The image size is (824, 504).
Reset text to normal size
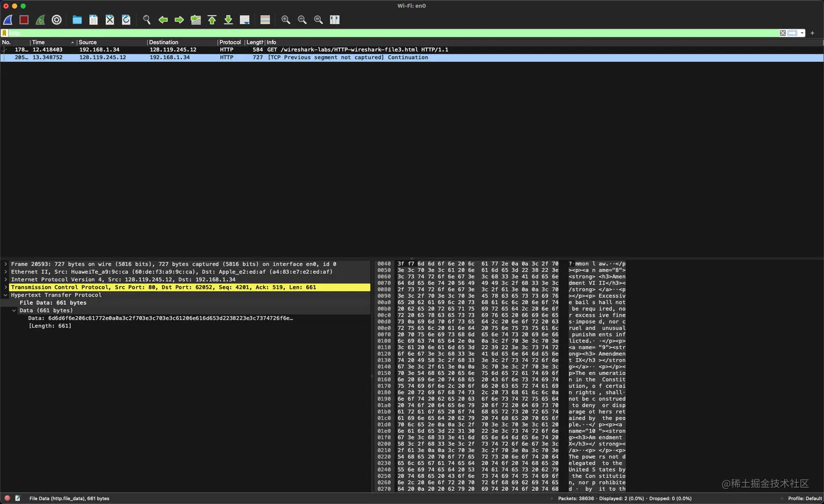point(318,20)
